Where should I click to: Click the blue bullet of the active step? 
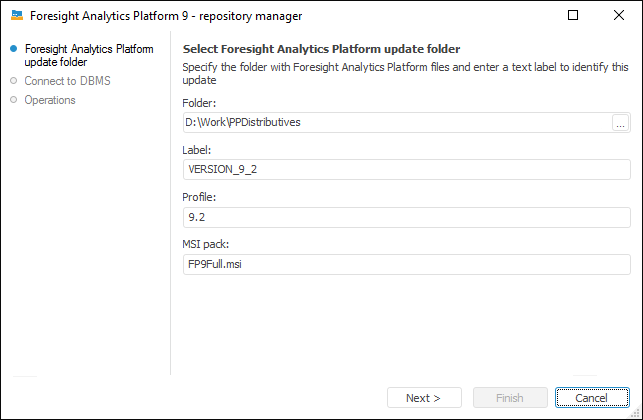(x=14, y=48)
